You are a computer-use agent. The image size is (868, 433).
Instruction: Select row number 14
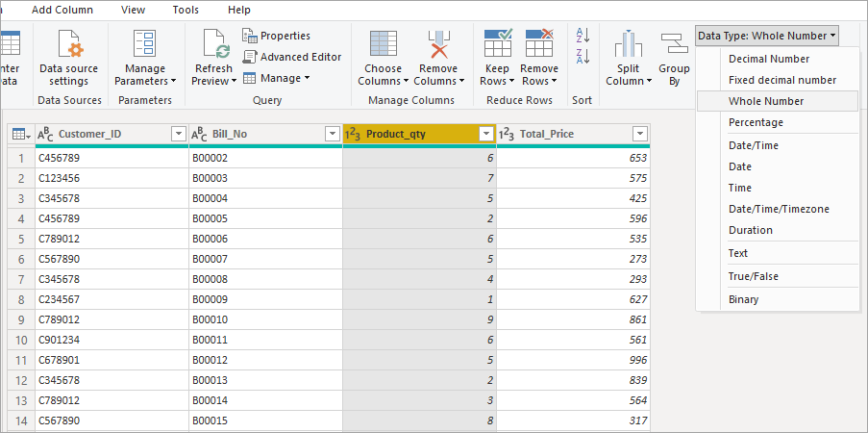pyautogui.click(x=21, y=420)
